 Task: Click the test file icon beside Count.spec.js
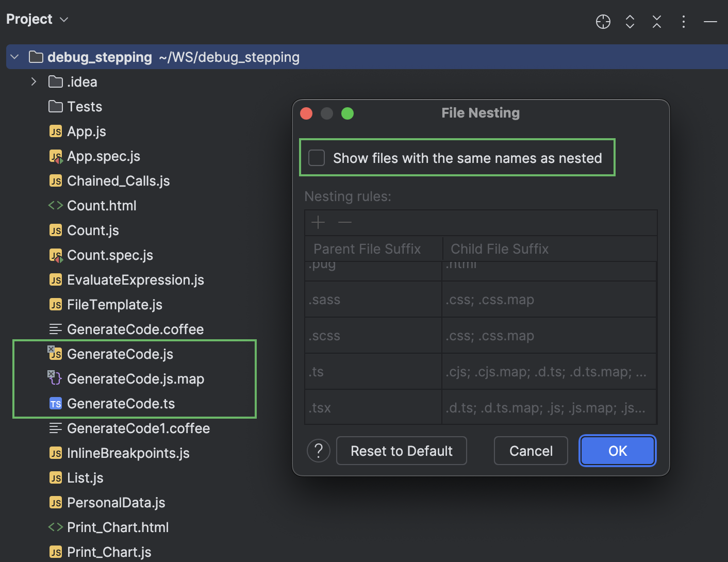56,255
